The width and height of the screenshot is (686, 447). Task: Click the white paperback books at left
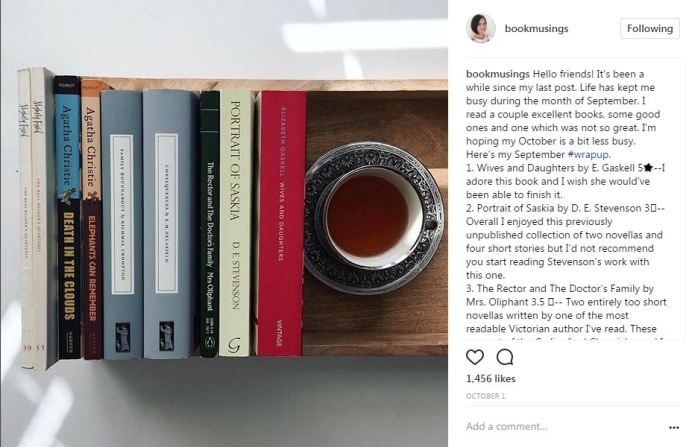click(37, 218)
